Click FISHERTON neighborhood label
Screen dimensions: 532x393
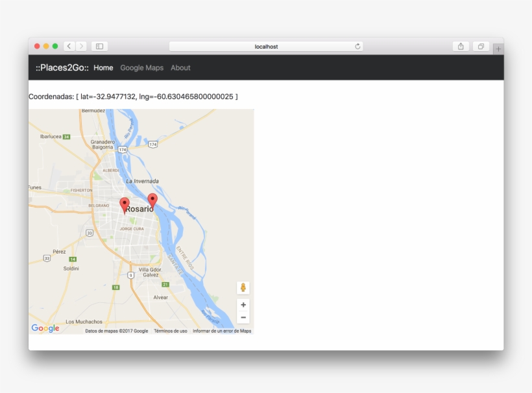[82, 191]
